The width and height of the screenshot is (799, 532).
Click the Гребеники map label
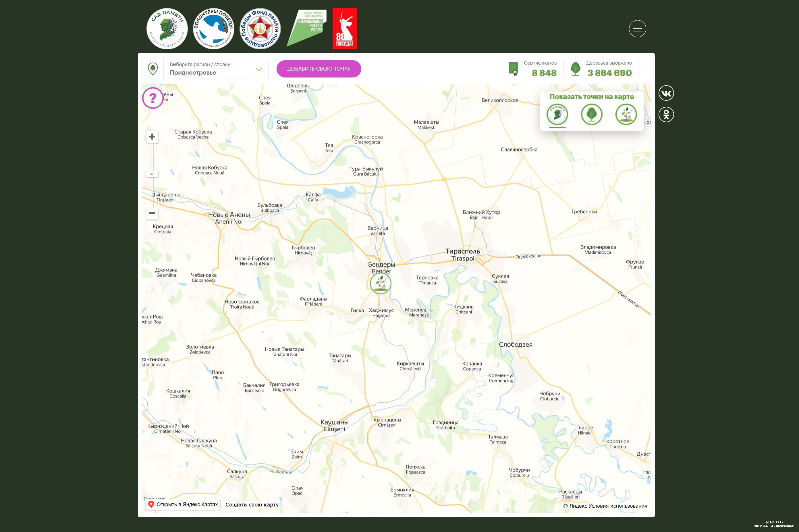[x=584, y=212]
